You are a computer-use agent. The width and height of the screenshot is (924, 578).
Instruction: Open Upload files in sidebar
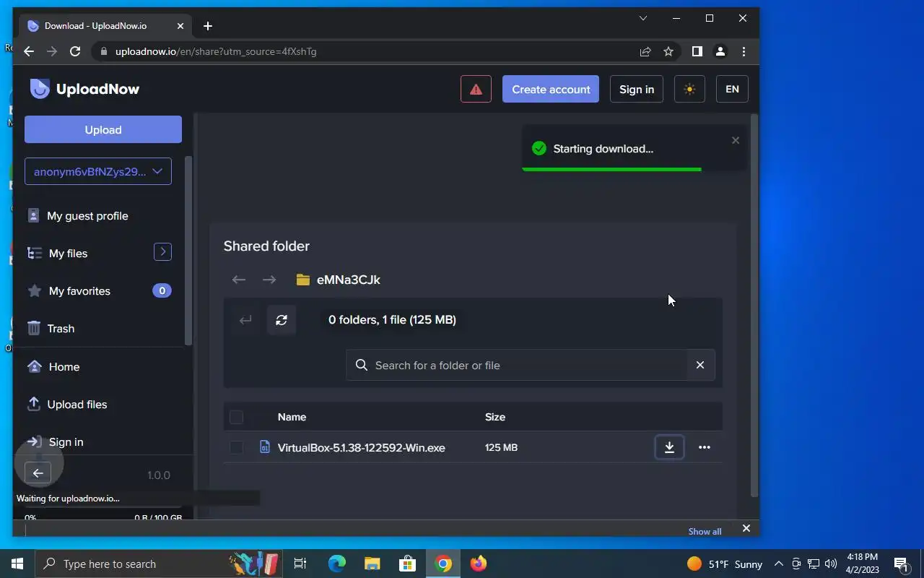pos(77,404)
